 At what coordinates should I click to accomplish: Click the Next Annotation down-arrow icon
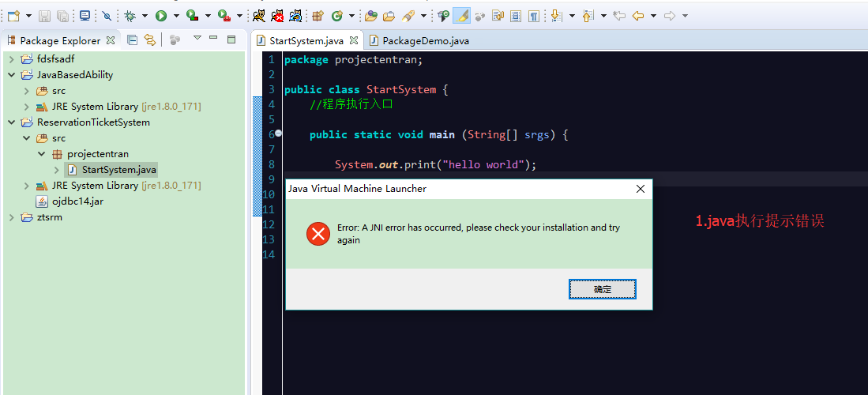click(556, 16)
